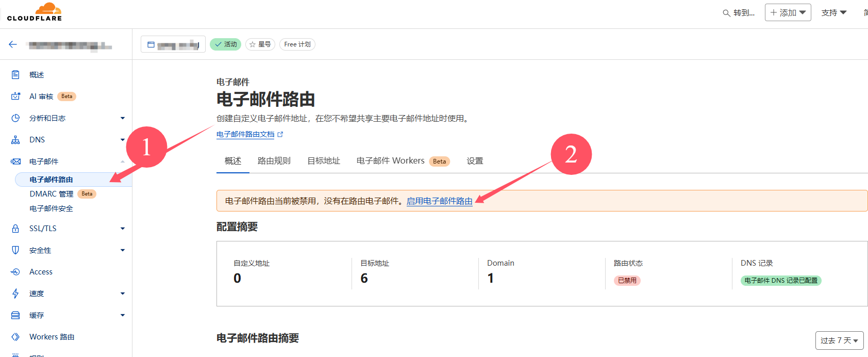
Task: Click the 已禁用 routing status badge
Action: click(627, 281)
